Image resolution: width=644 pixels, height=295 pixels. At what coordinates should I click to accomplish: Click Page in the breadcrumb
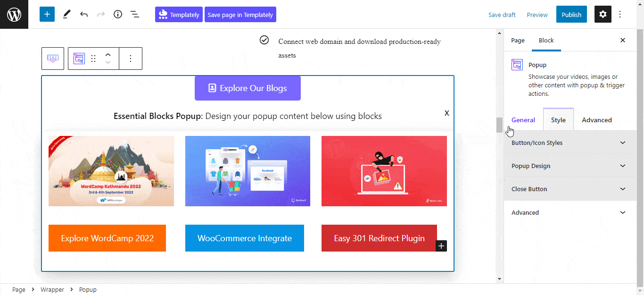point(19,289)
